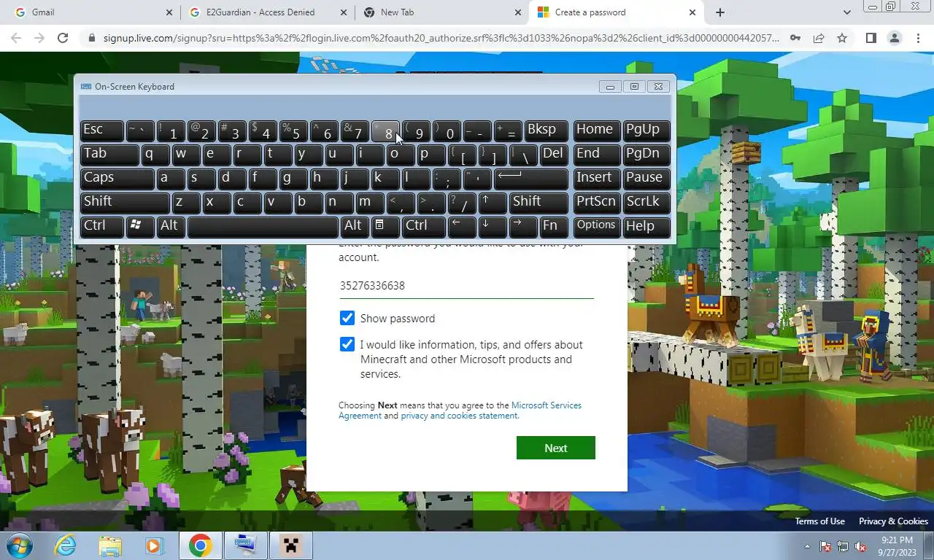Toggle the left Shift key

point(125,203)
